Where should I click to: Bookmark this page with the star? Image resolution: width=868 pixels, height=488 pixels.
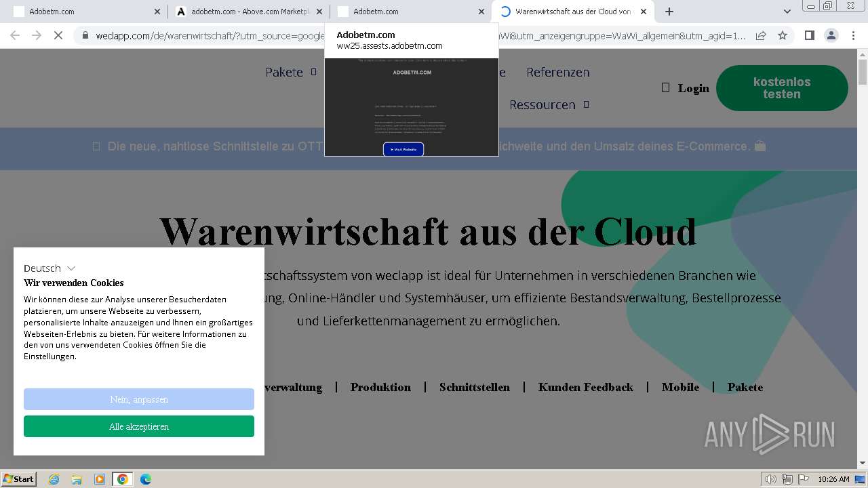point(783,35)
